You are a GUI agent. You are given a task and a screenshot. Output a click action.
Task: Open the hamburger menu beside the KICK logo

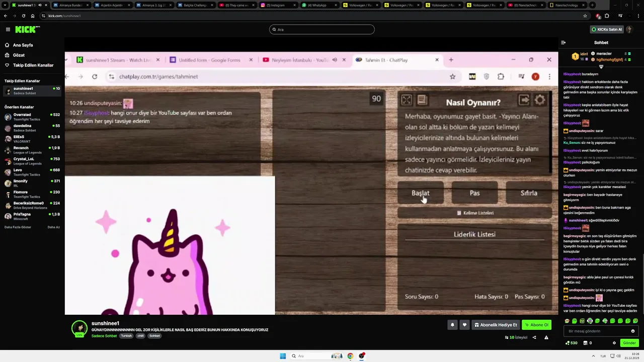tap(8, 30)
